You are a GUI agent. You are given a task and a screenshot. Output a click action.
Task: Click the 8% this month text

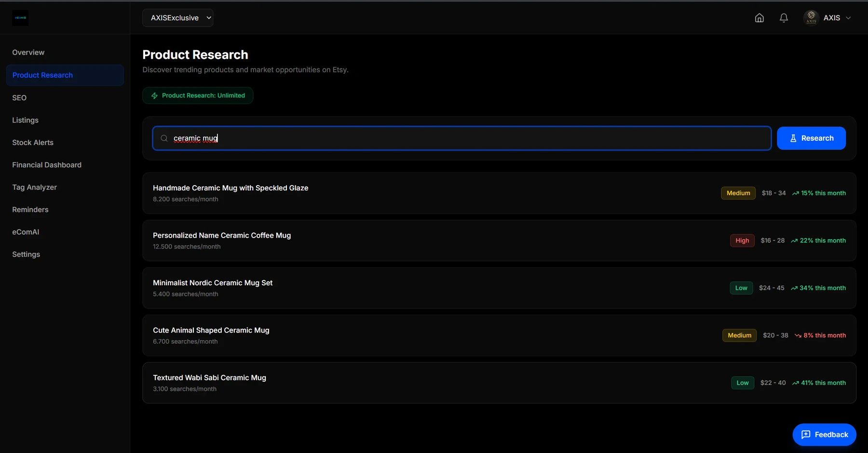coord(825,335)
